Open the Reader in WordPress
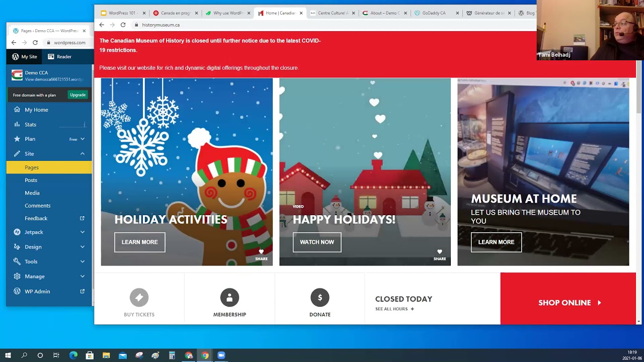Image resolution: width=644 pixels, height=362 pixels. click(x=59, y=57)
